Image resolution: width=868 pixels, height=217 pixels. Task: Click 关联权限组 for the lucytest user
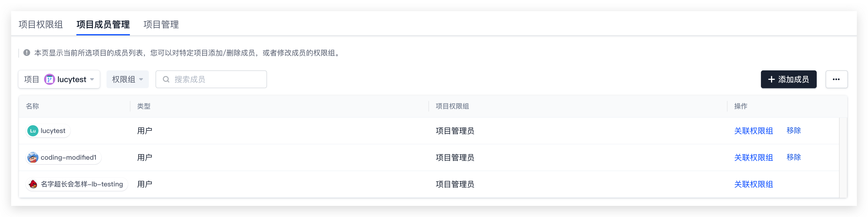click(x=753, y=131)
